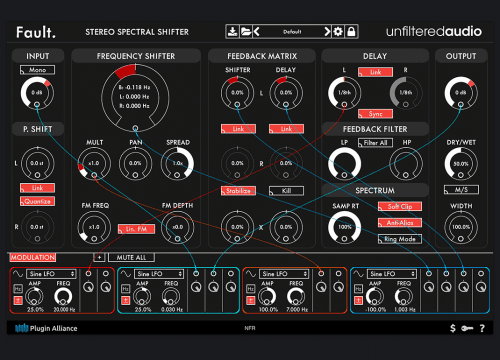The width and height of the screenshot is (500, 360).
Task: Toggle the preset lock icon
Action: (351, 32)
